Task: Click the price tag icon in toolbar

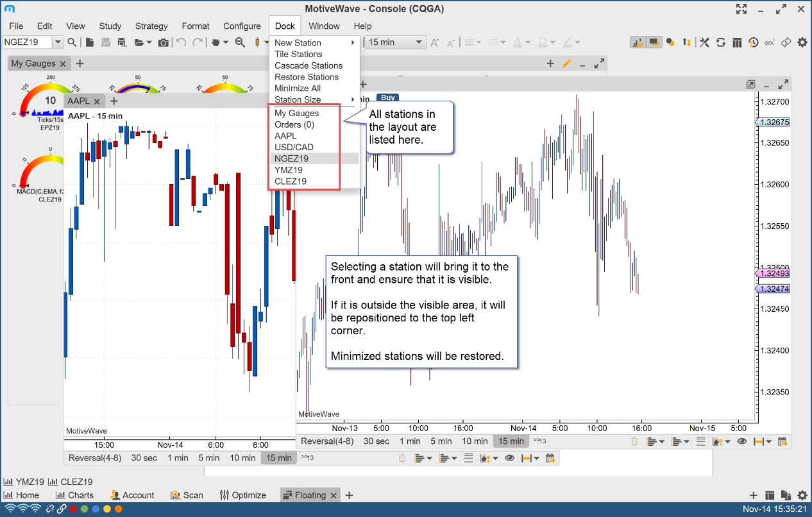Action: (x=786, y=42)
